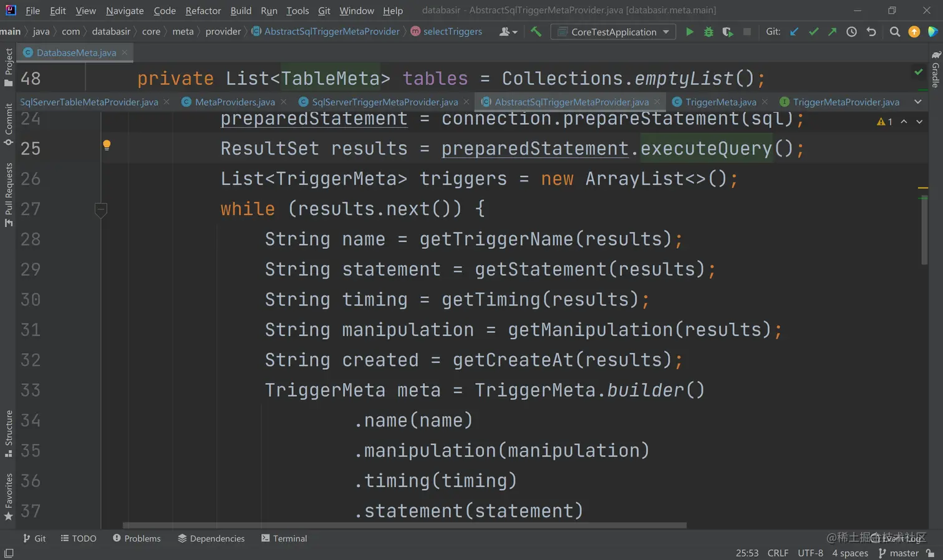
Task: Click the executeQuery call on line 25
Action: (x=707, y=148)
